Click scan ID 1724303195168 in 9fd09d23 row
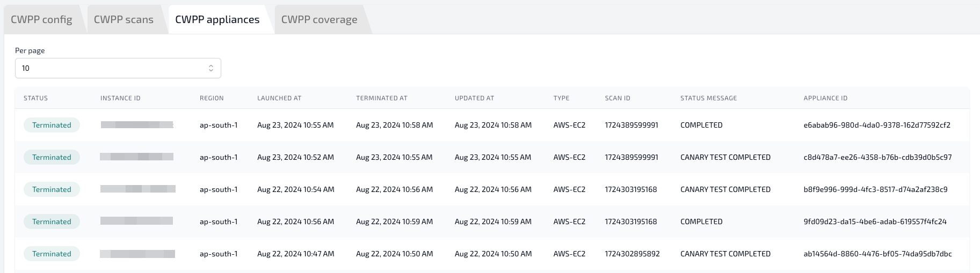The height and width of the screenshot is (273, 980). tap(631, 222)
